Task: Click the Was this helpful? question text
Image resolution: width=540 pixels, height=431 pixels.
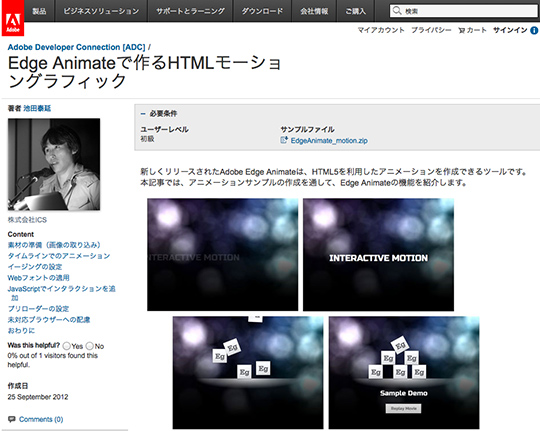Action: coord(34,345)
